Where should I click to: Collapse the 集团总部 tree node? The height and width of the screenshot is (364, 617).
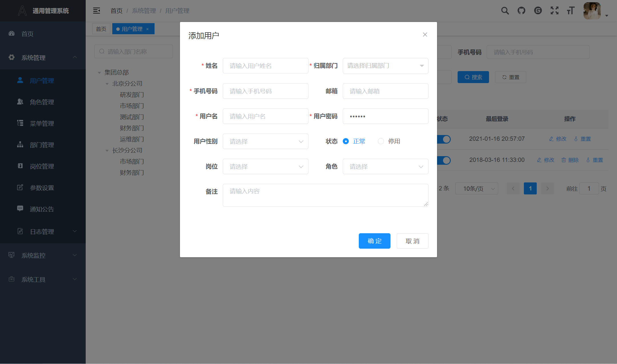click(x=99, y=73)
